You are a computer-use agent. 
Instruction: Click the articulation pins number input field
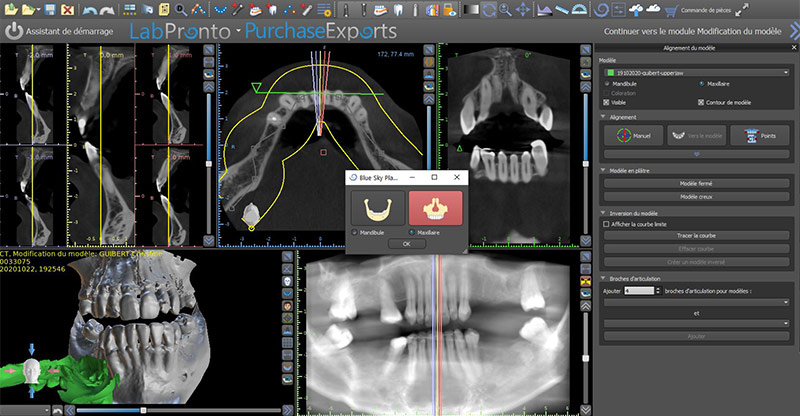[x=638, y=289]
